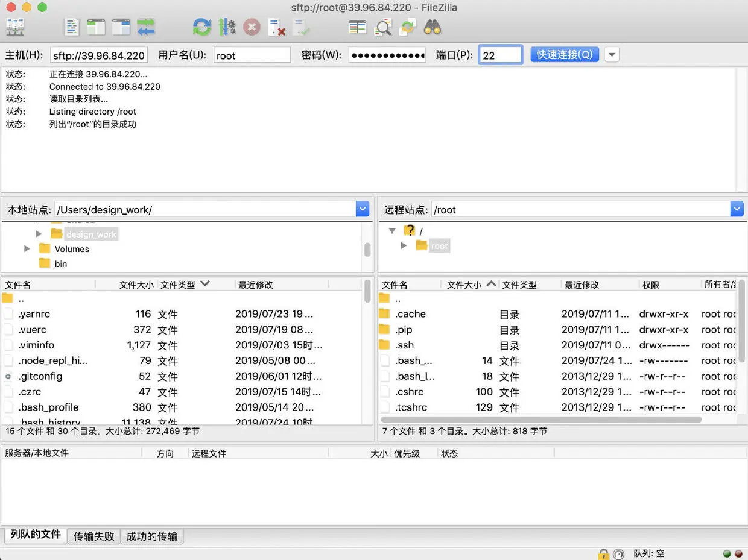
Task: Click the .gitconfig file icon
Action: pyautogui.click(x=8, y=376)
